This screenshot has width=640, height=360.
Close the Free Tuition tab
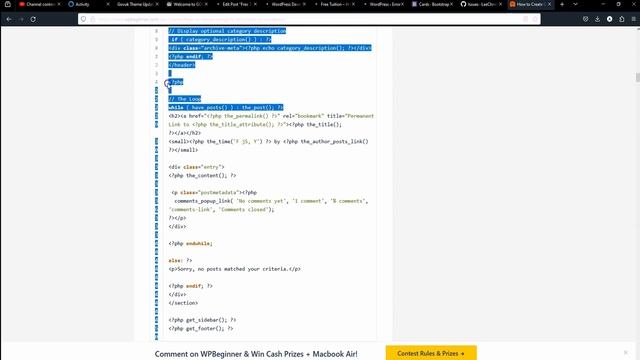pyautogui.click(x=353, y=4)
